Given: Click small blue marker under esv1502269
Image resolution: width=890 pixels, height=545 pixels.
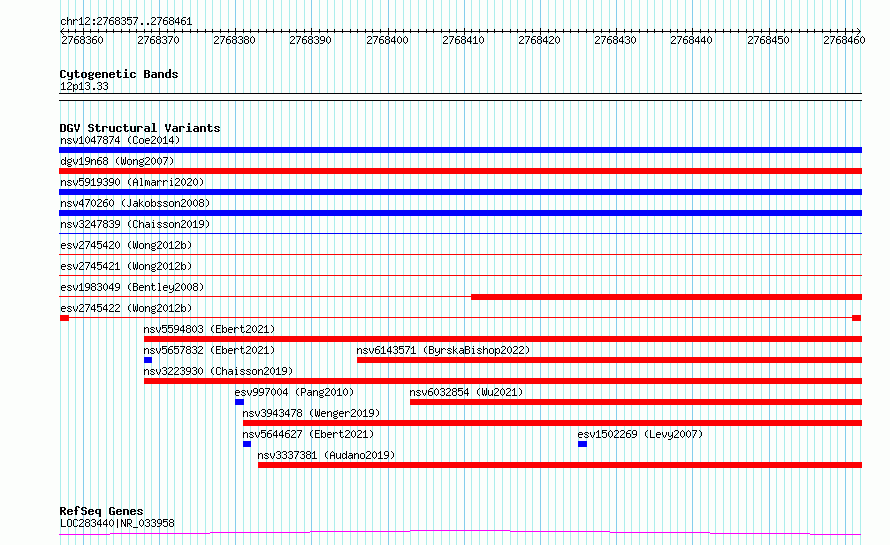Looking at the screenshot, I should [582, 444].
